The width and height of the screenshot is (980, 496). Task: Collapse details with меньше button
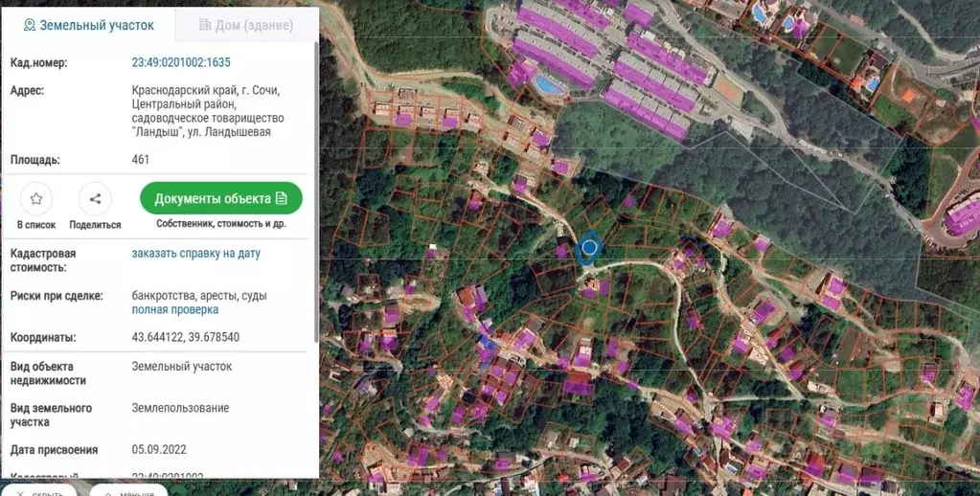click(128, 492)
